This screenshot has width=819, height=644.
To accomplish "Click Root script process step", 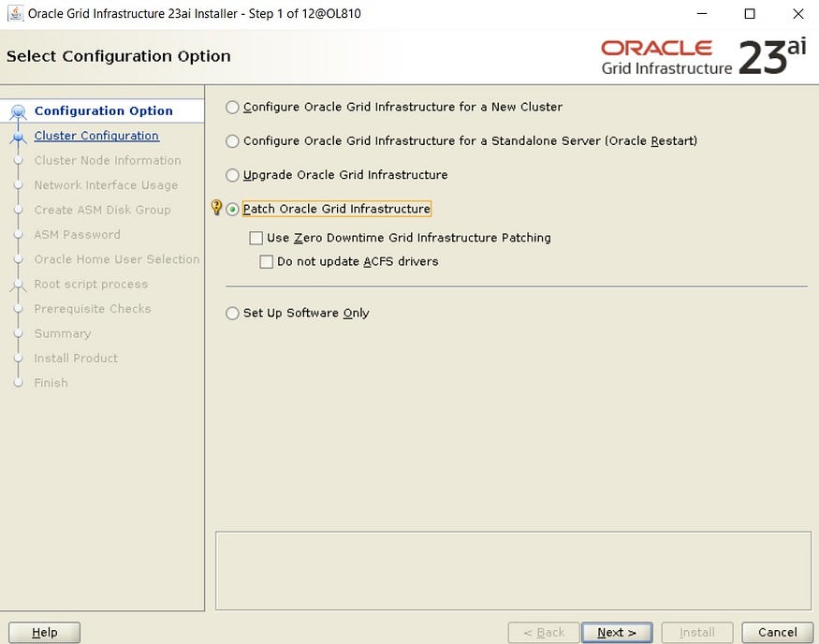I will tap(92, 285).
